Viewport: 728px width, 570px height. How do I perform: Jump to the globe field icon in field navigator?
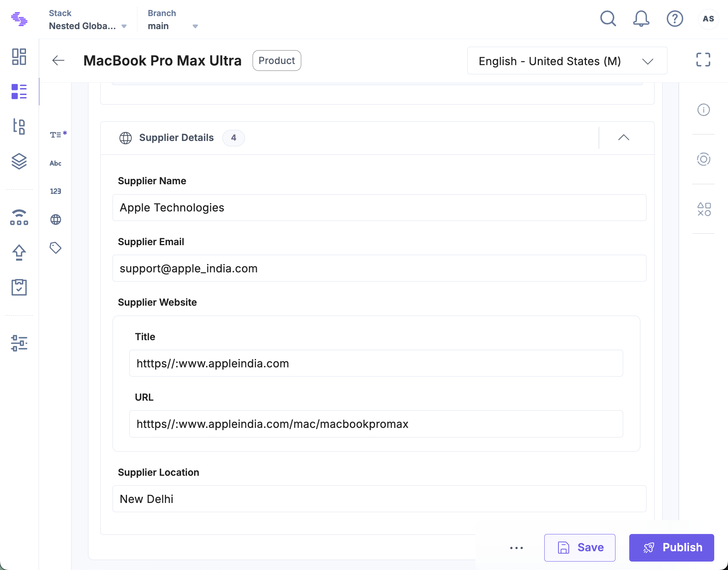pos(56,219)
